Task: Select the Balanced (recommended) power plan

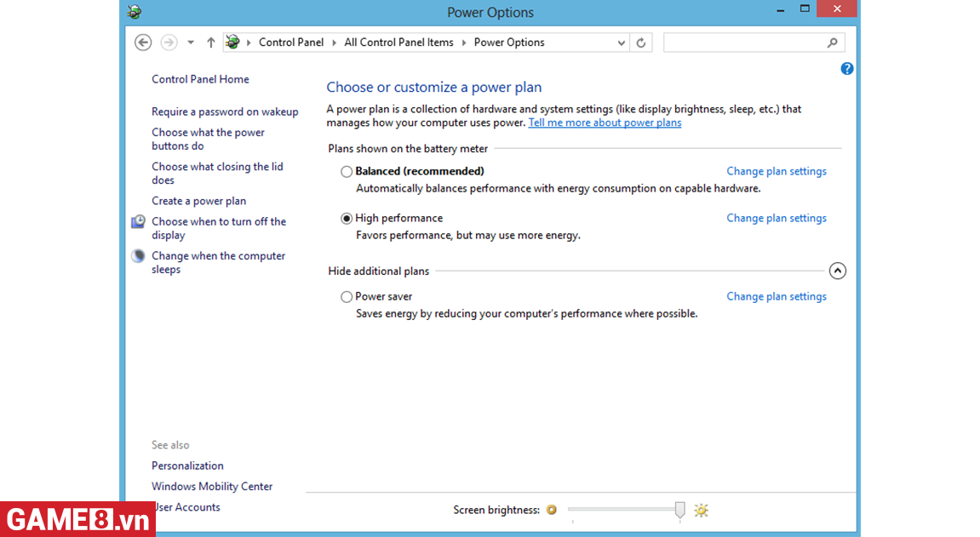Action: 347,172
